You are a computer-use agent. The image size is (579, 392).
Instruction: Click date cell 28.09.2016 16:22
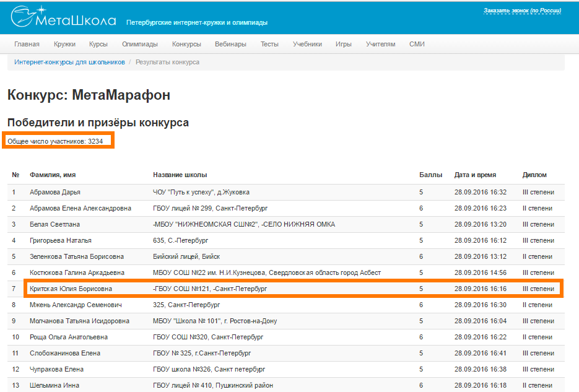[481, 337]
